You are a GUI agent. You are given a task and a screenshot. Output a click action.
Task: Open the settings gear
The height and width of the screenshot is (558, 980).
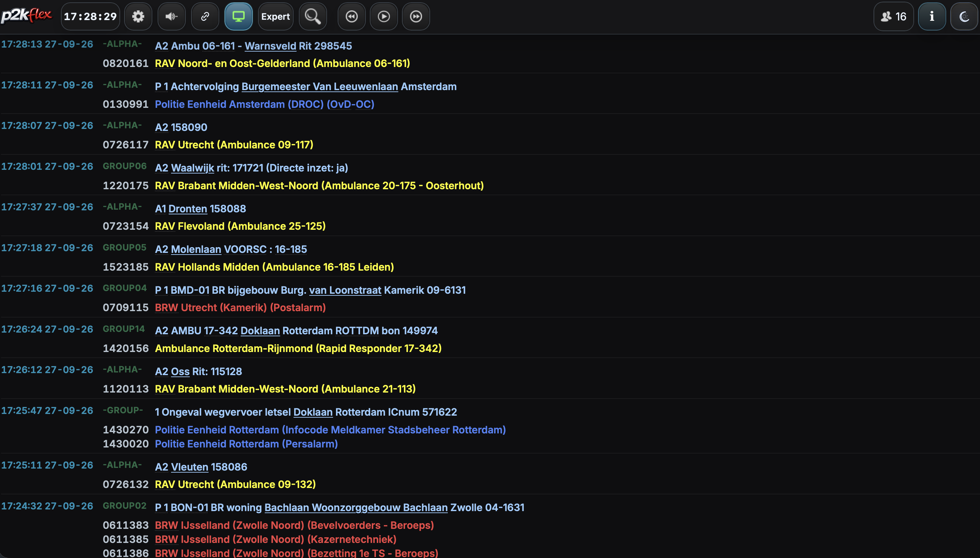tap(138, 16)
